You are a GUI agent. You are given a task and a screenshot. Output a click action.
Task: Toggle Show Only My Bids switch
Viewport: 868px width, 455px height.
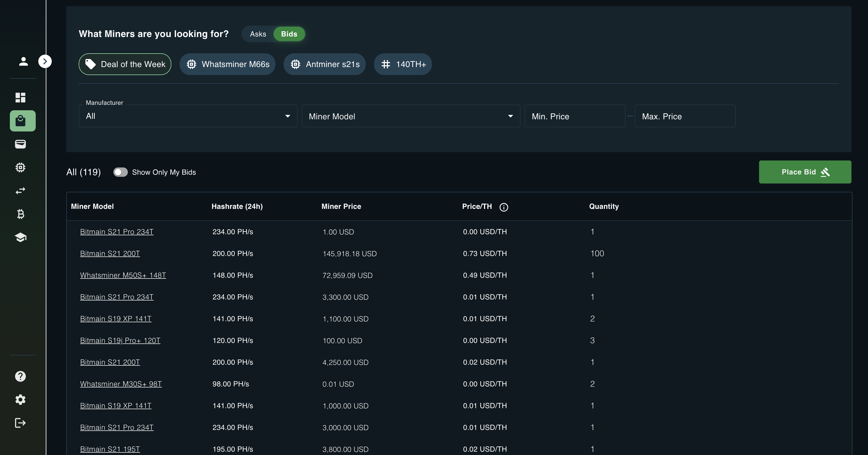coord(120,172)
